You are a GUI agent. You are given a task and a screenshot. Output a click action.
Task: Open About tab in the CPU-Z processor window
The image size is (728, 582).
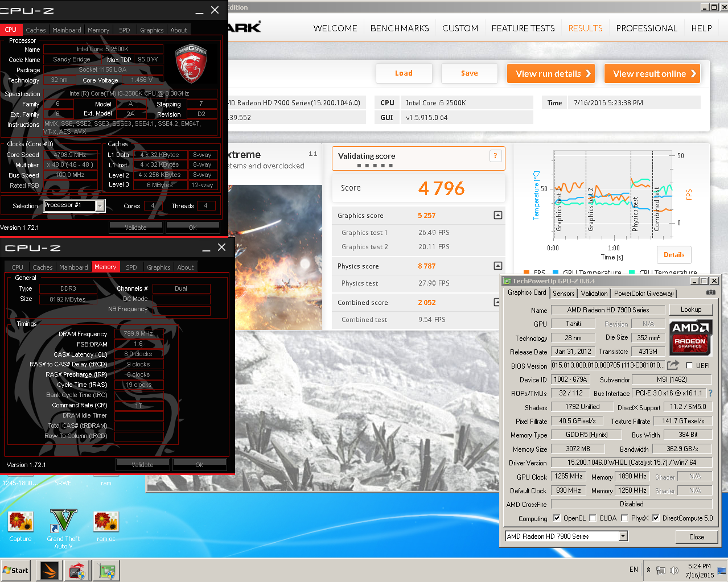point(179,30)
